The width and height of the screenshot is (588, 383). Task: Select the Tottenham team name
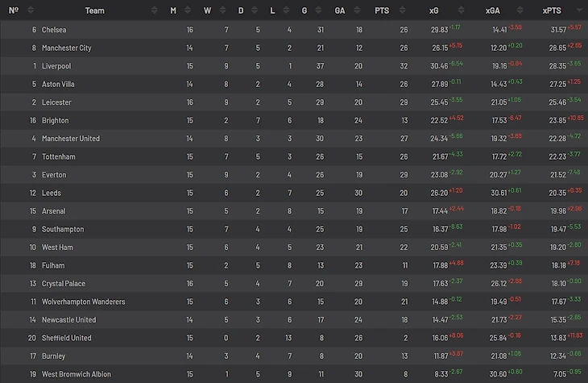(59, 156)
